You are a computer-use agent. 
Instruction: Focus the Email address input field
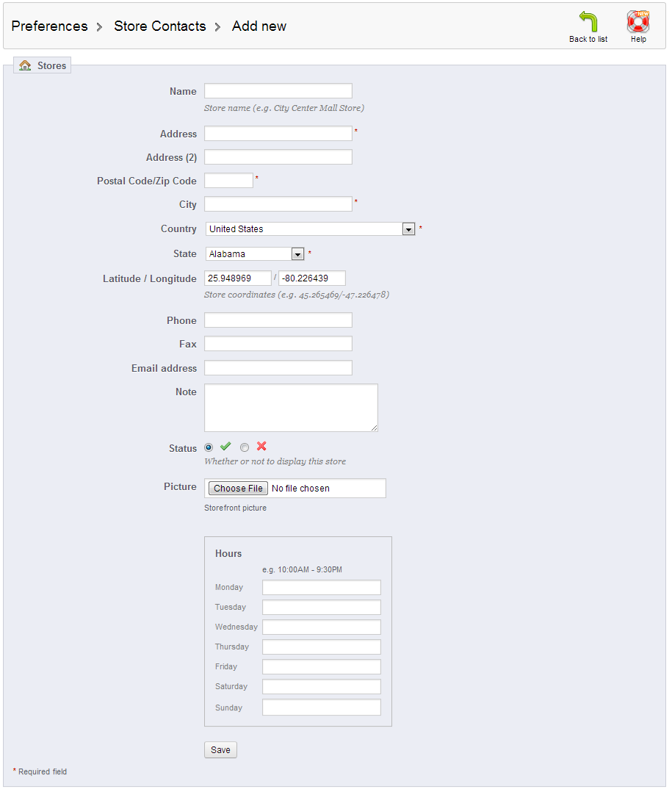tap(278, 368)
